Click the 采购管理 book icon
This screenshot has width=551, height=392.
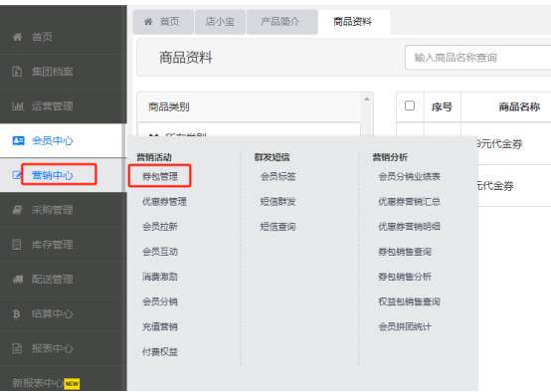tap(17, 210)
